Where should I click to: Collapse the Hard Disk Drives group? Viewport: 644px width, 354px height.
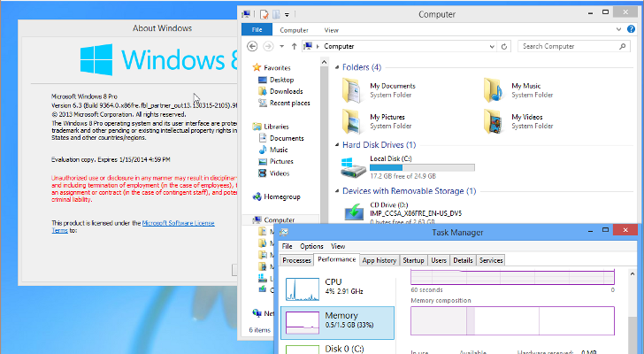coord(337,145)
